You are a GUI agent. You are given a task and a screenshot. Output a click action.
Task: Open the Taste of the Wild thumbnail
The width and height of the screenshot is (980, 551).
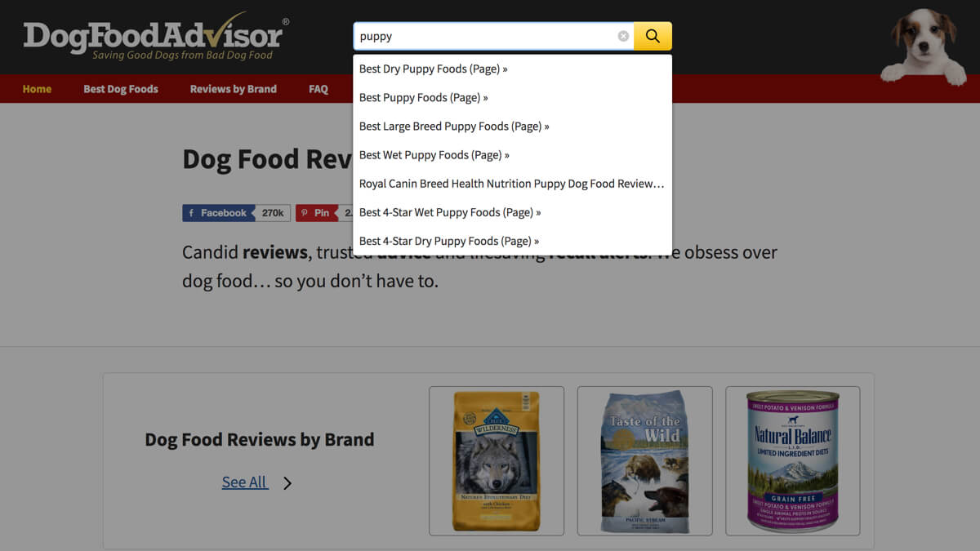pos(645,461)
